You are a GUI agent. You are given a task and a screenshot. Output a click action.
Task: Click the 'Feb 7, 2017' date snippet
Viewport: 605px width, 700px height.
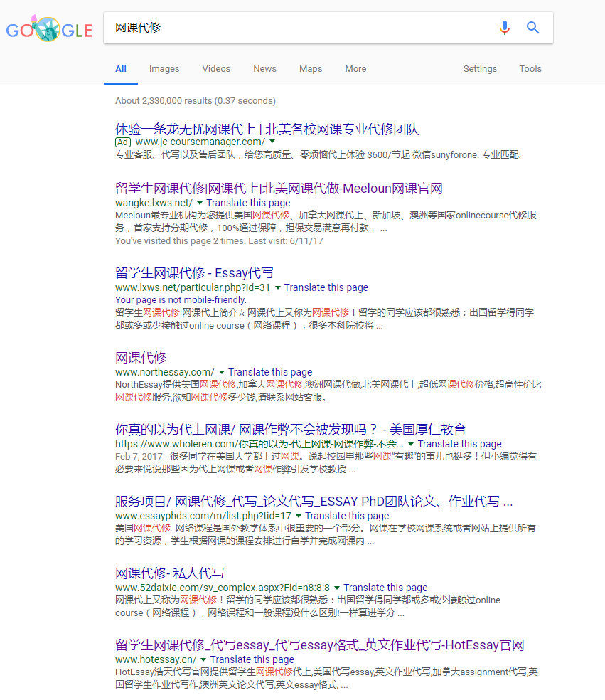tap(139, 456)
